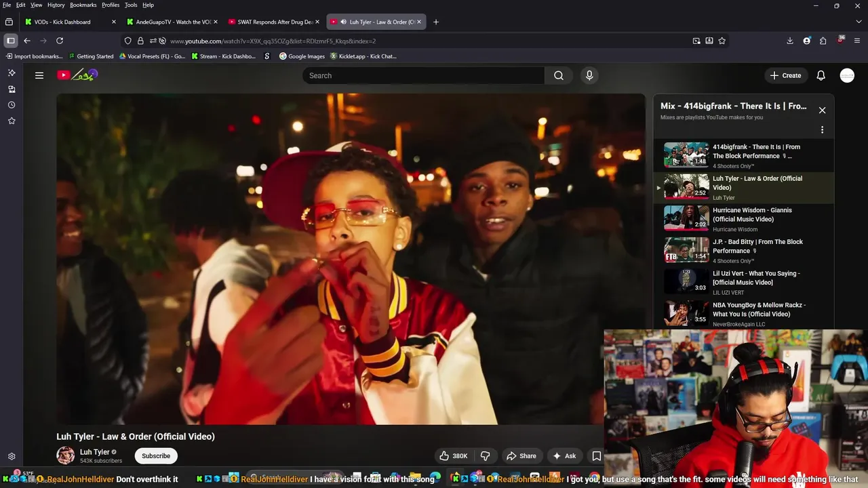
Task: Open the Firefox account icon
Action: tap(806, 41)
